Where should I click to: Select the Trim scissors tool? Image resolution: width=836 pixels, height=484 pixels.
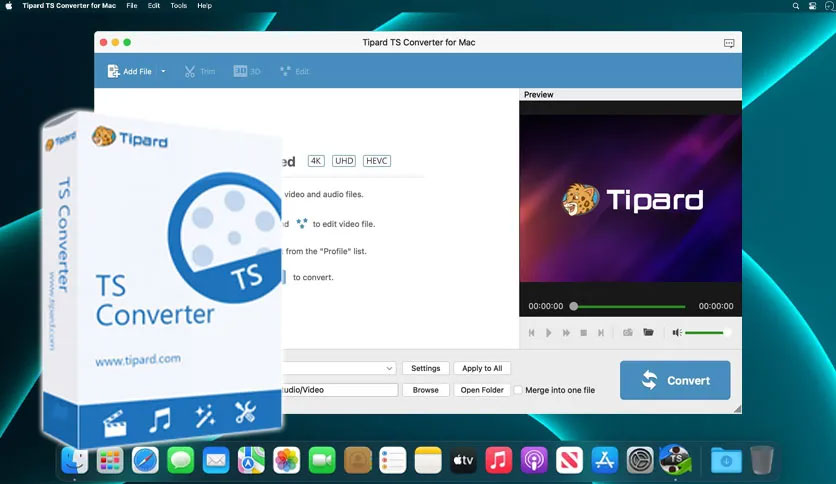tap(200, 71)
